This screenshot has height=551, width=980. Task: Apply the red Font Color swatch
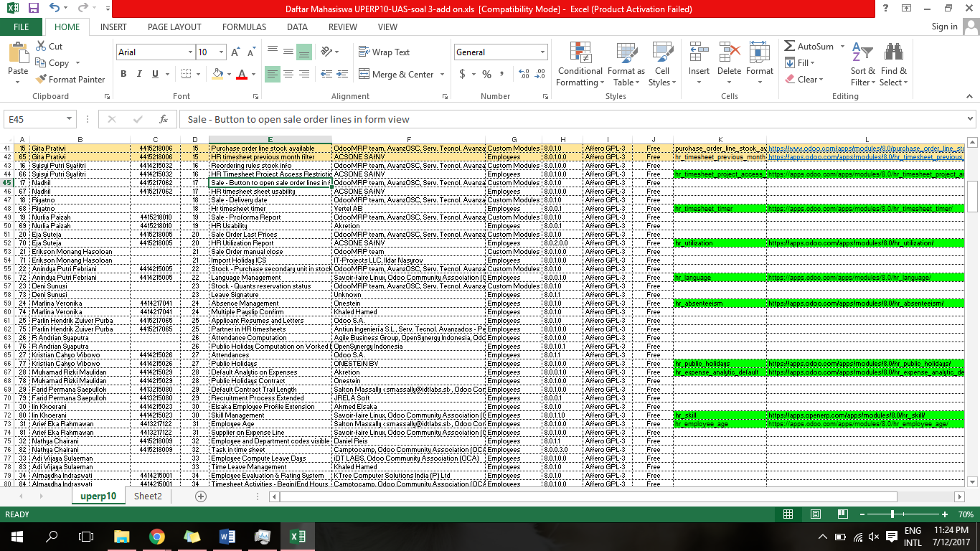242,74
